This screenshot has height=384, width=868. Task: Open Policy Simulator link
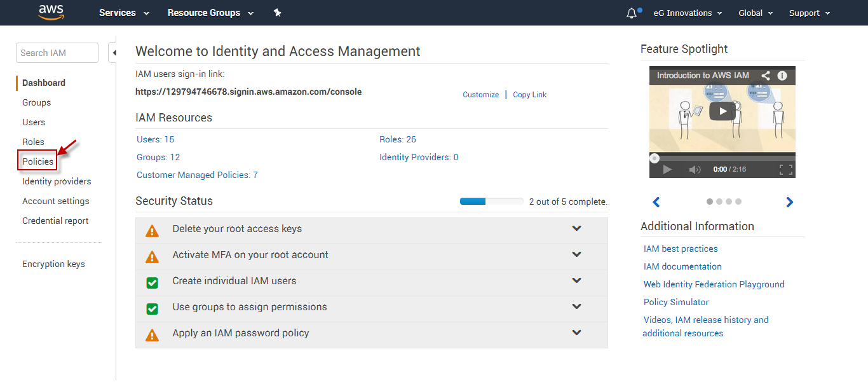(676, 302)
